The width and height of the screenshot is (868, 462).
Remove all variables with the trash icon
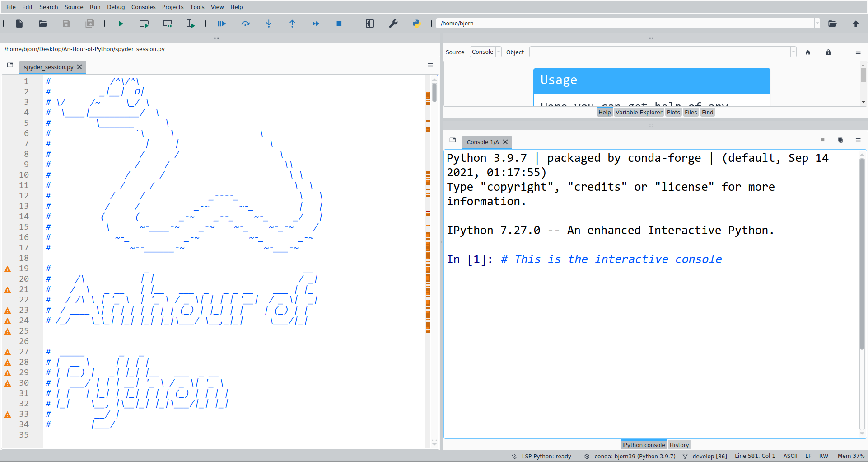click(x=840, y=140)
